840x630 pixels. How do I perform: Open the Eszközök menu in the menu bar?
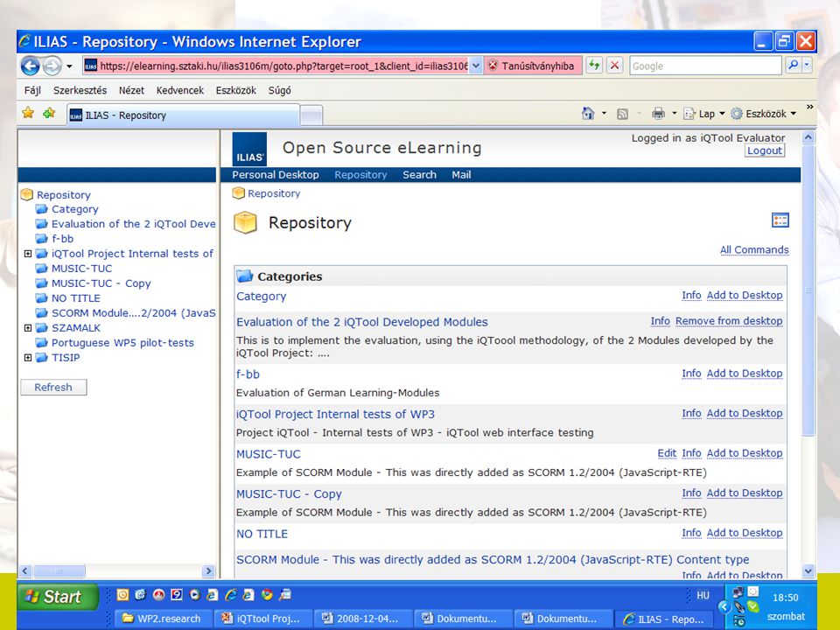pos(235,90)
